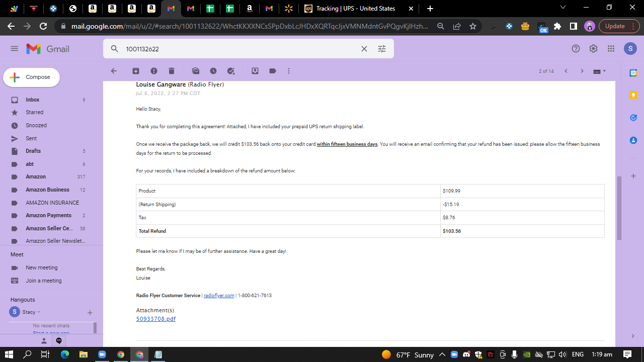Open the Windows notification center
The image size is (644, 362).
627,354
